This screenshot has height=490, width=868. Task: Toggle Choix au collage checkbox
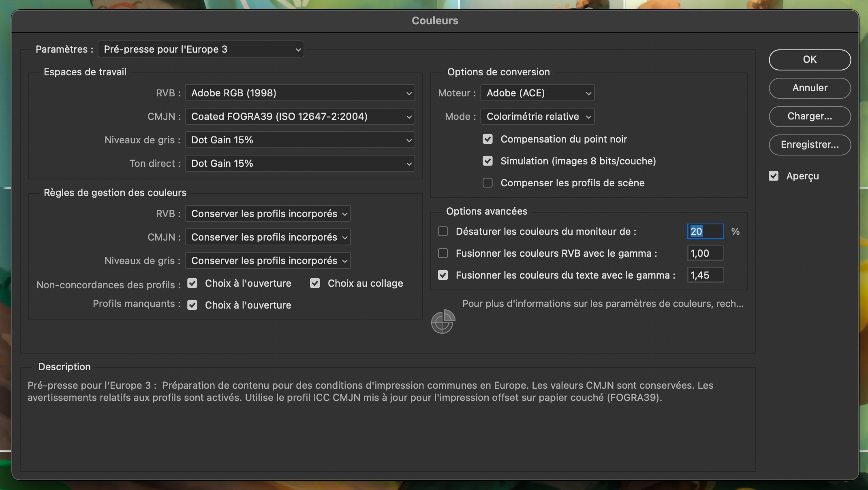pos(315,283)
